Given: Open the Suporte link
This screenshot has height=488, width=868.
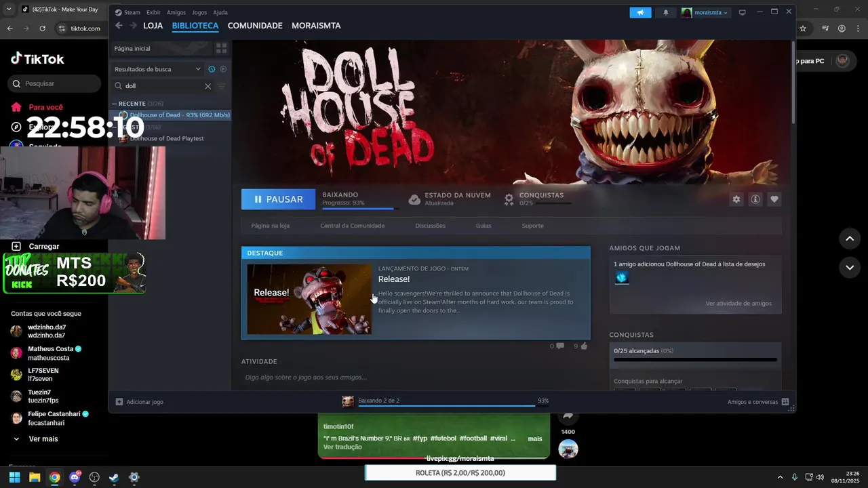Looking at the screenshot, I should tap(533, 226).
